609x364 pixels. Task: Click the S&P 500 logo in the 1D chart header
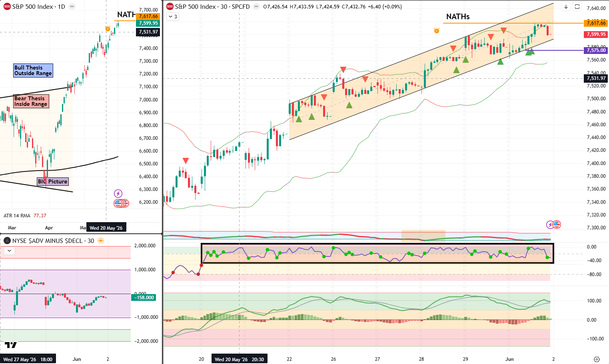tap(7, 7)
